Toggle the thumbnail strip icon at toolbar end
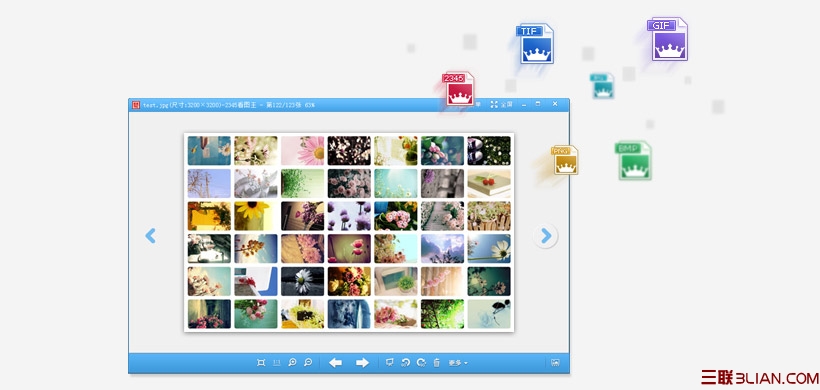 pos(555,363)
